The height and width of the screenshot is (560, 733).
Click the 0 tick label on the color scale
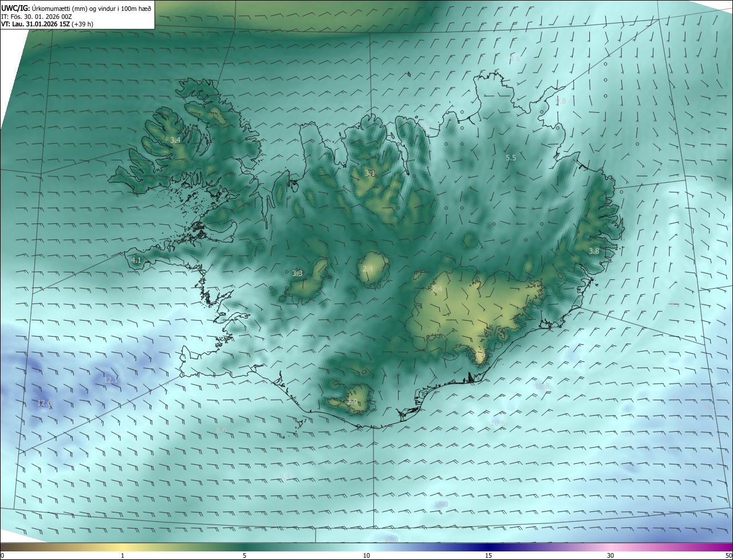pyautogui.click(x=2, y=555)
